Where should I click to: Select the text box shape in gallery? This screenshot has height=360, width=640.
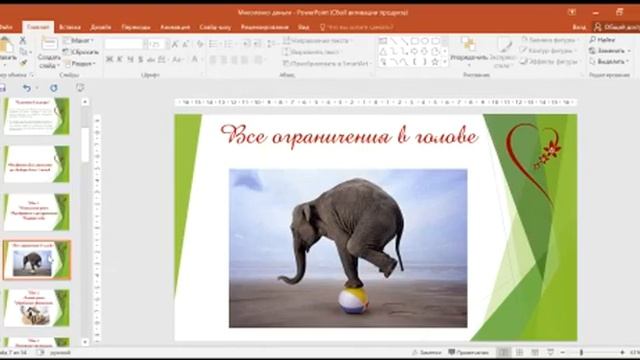(383, 41)
